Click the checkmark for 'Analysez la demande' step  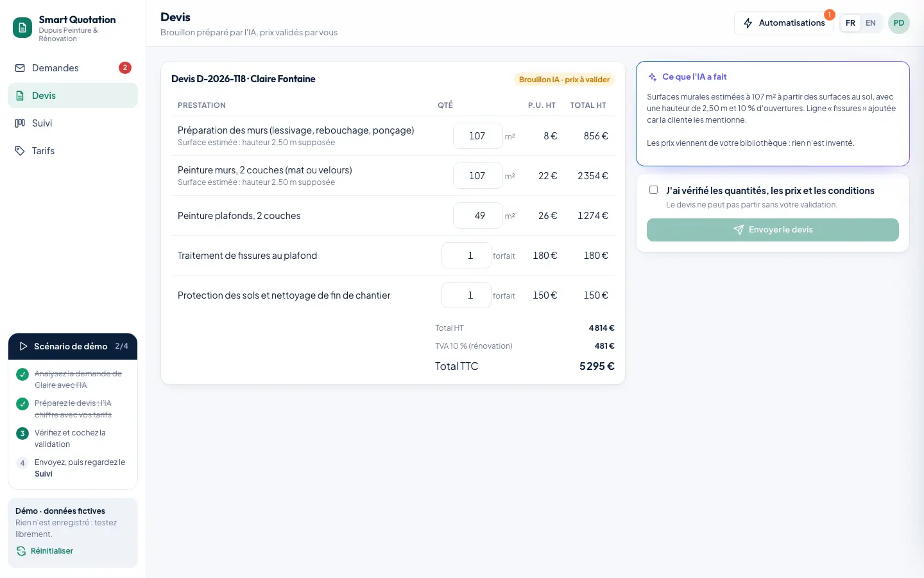point(22,374)
